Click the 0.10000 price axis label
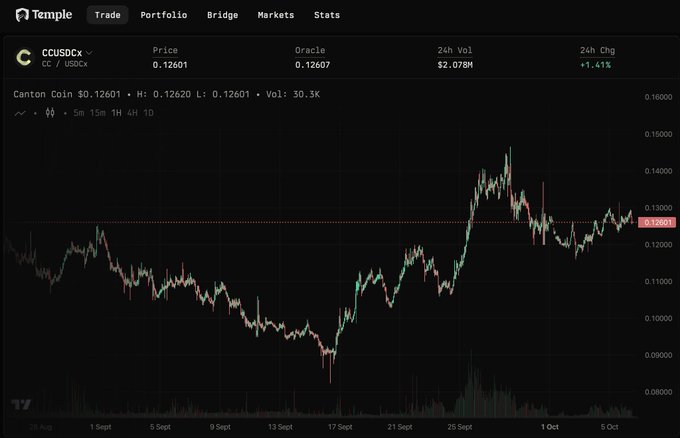The image size is (680, 438). point(658,319)
